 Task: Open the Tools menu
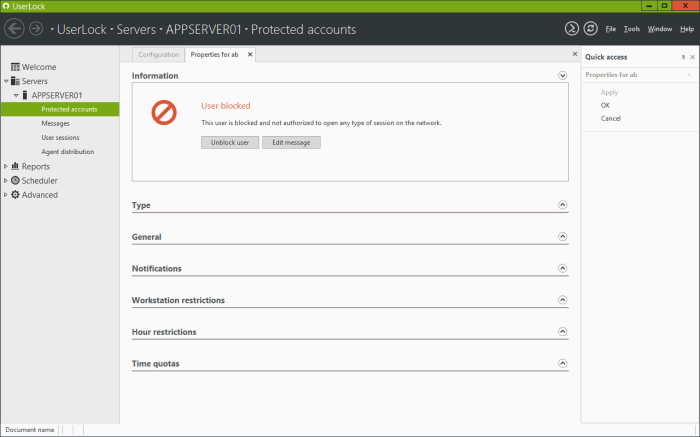[x=632, y=29]
